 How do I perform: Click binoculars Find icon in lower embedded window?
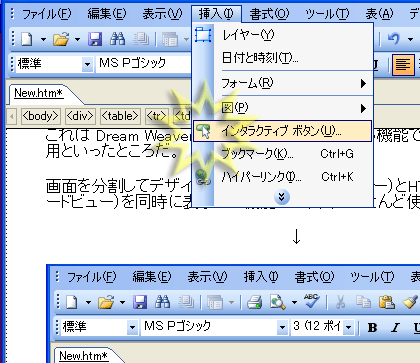click(x=163, y=302)
